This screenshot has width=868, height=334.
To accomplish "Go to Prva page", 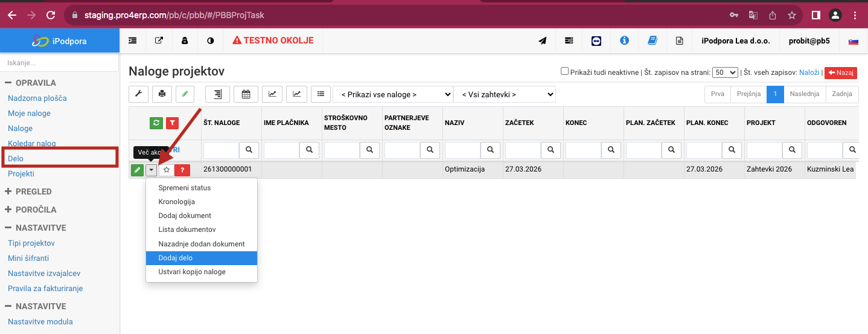I will point(717,94).
